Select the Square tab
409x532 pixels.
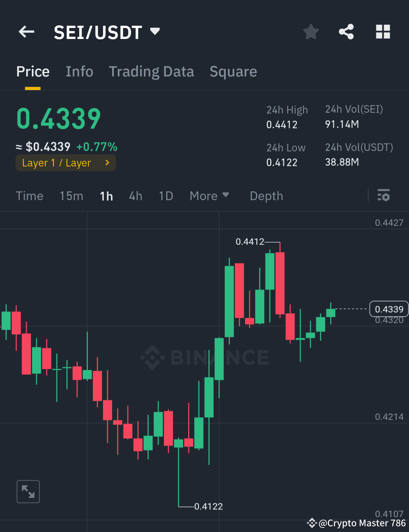click(233, 71)
